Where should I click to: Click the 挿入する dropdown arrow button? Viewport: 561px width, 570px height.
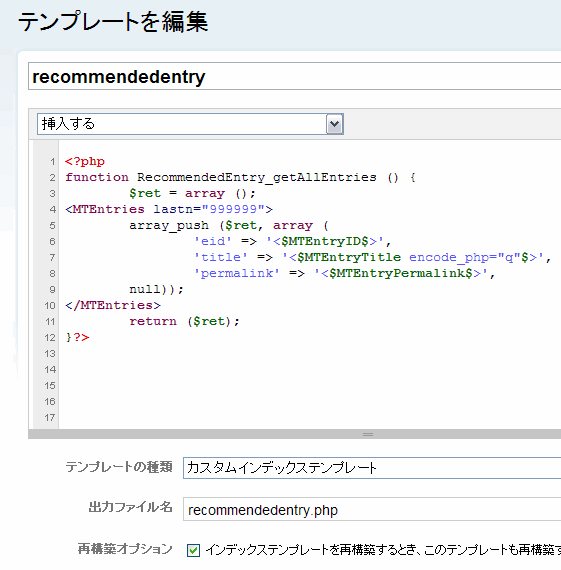click(x=334, y=124)
